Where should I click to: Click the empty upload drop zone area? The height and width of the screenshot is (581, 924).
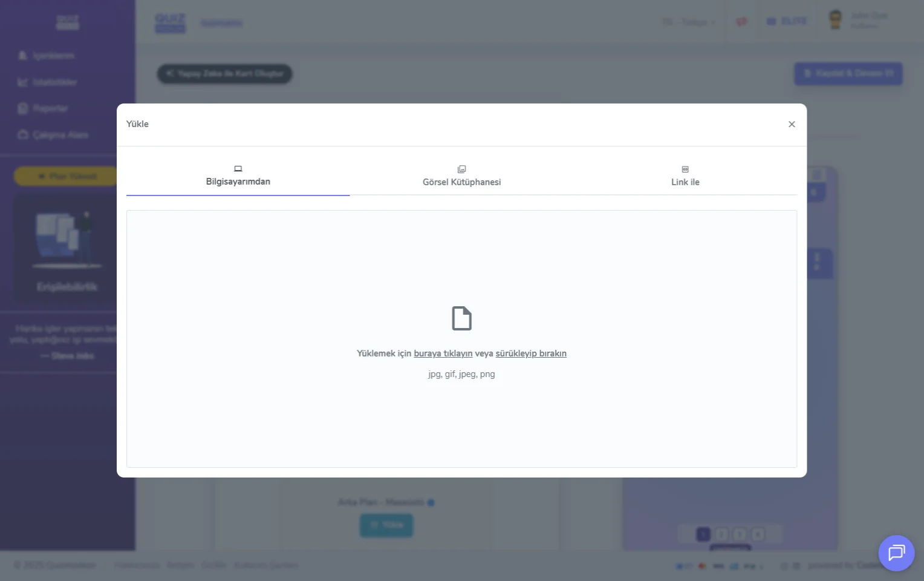(x=461, y=424)
